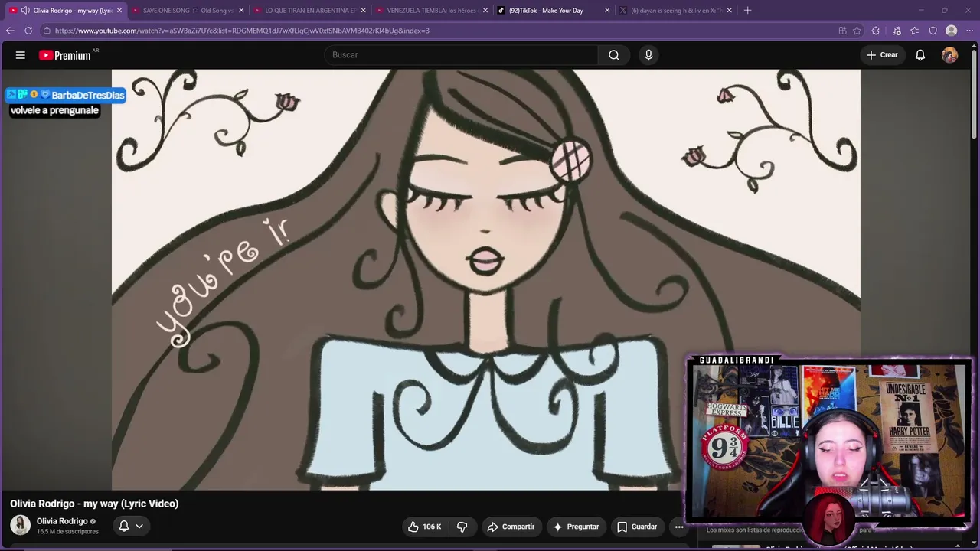
Task: Click the BarbaDeTresDias chat username
Action: pos(88,96)
